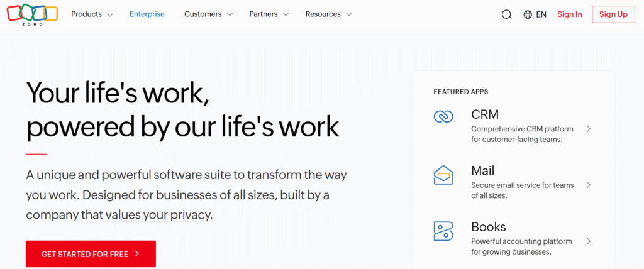Image resolution: width=644 pixels, height=269 pixels.
Task: Click the Sign In link
Action: (x=569, y=14)
